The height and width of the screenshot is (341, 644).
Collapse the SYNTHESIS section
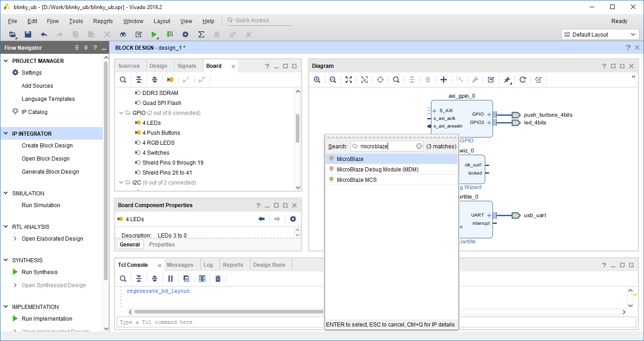(x=6, y=260)
